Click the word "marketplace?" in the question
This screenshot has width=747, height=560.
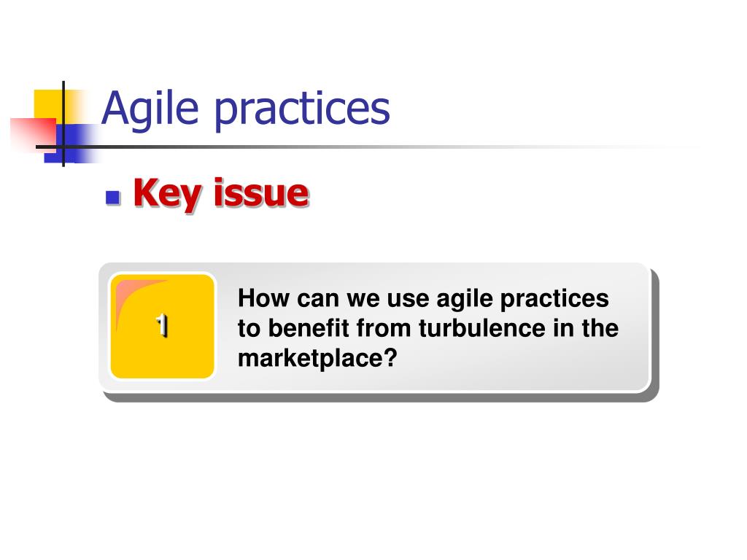pos(317,357)
